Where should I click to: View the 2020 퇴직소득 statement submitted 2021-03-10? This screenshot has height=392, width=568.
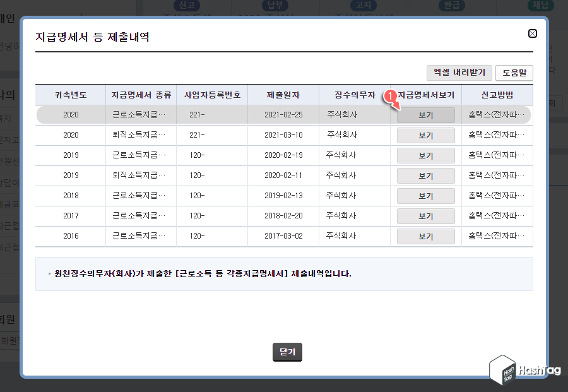425,134
